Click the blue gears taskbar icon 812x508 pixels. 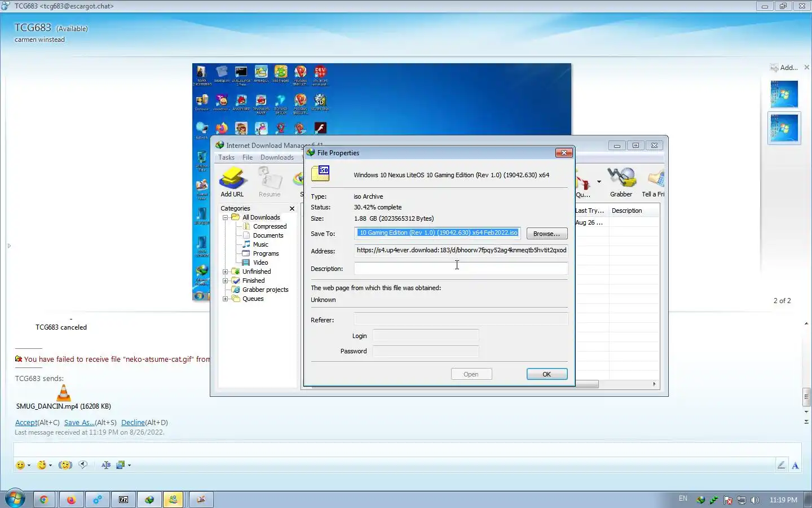(x=98, y=500)
